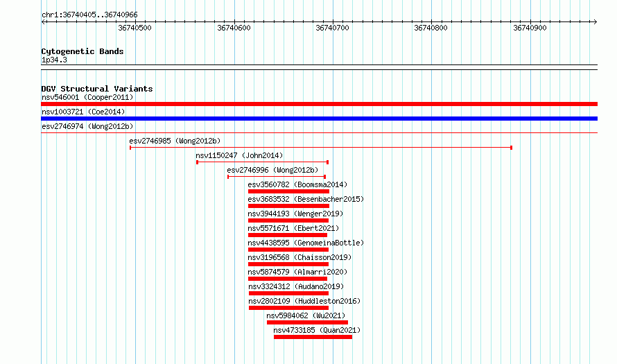This screenshot has height=364, width=617.
Task: Click the DGV Structural Variants track title
Action: 97,89
